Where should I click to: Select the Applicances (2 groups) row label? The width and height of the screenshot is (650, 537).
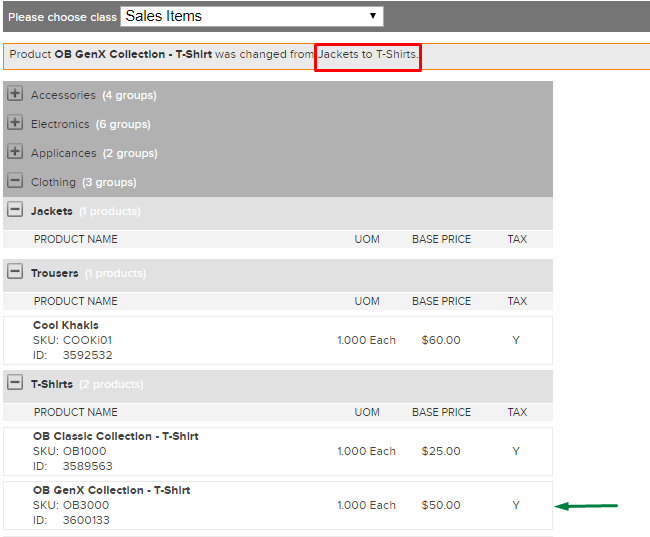click(94, 153)
